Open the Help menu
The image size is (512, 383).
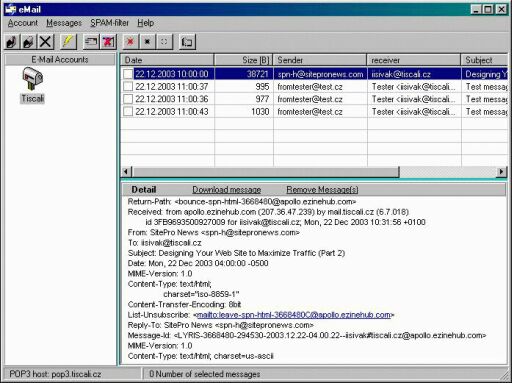[145, 23]
